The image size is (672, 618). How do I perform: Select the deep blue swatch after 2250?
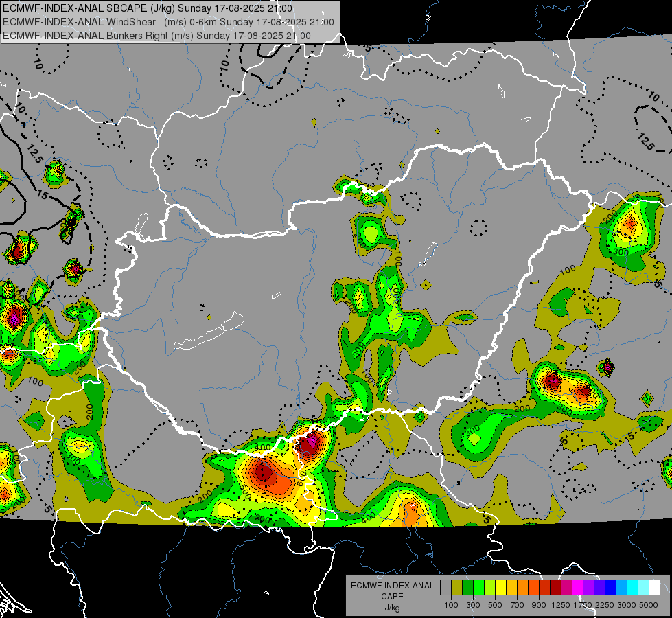pos(611,587)
